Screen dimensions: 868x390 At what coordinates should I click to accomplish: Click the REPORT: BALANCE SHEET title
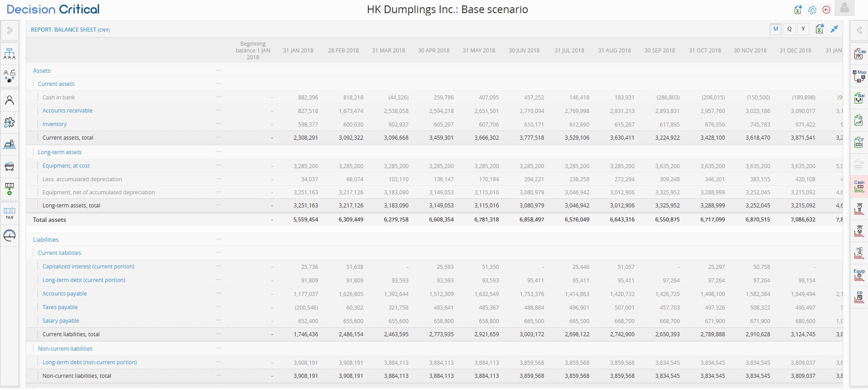(70, 29)
